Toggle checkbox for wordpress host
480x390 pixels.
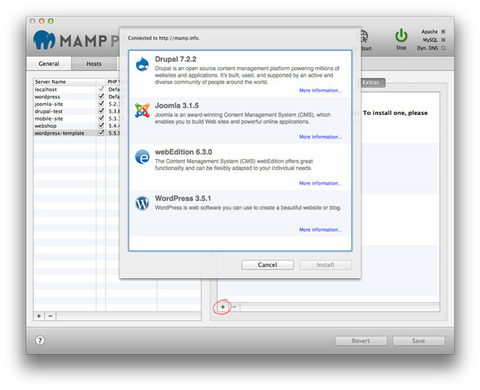pos(101,96)
